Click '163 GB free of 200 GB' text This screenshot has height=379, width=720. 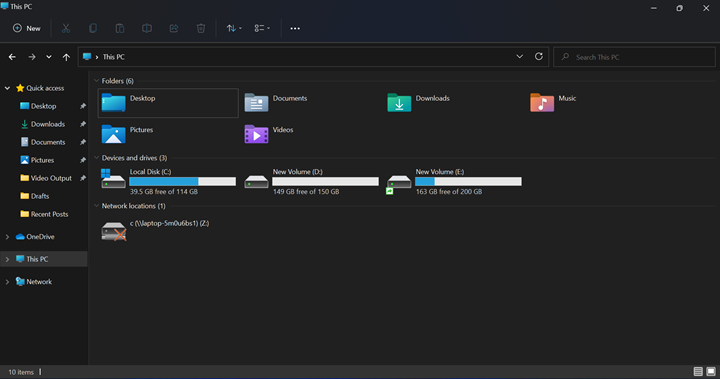coord(449,192)
